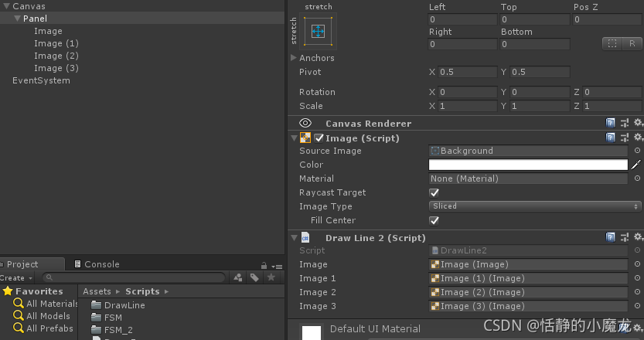Search by label tag icon in Project
Image resolution: width=644 pixels, height=340 pixels.
(254, 277)
